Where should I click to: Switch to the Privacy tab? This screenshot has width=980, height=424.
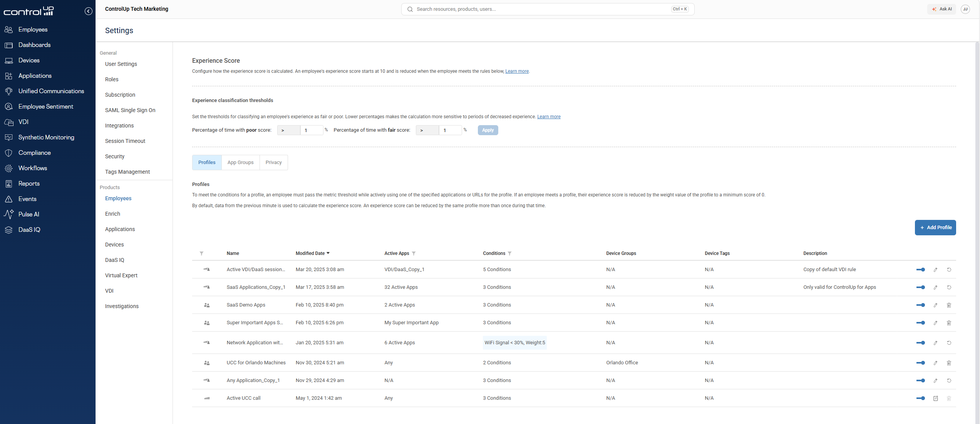(274, 163)
